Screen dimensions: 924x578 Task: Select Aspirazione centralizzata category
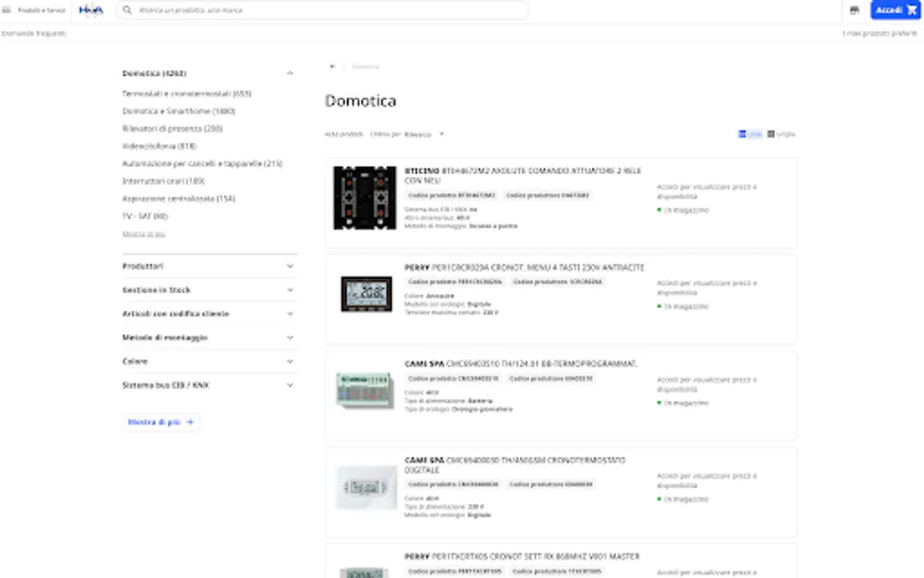(x=178, y=198)
